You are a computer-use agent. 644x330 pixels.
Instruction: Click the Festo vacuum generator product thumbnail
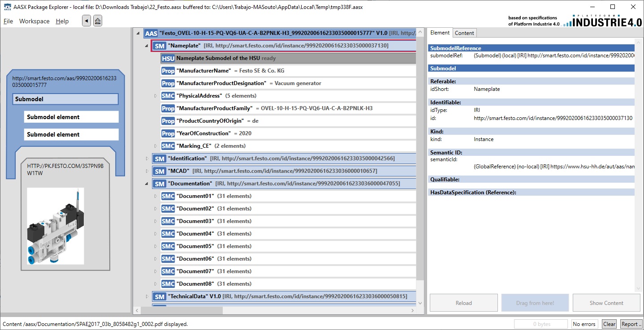click(55, 226)
